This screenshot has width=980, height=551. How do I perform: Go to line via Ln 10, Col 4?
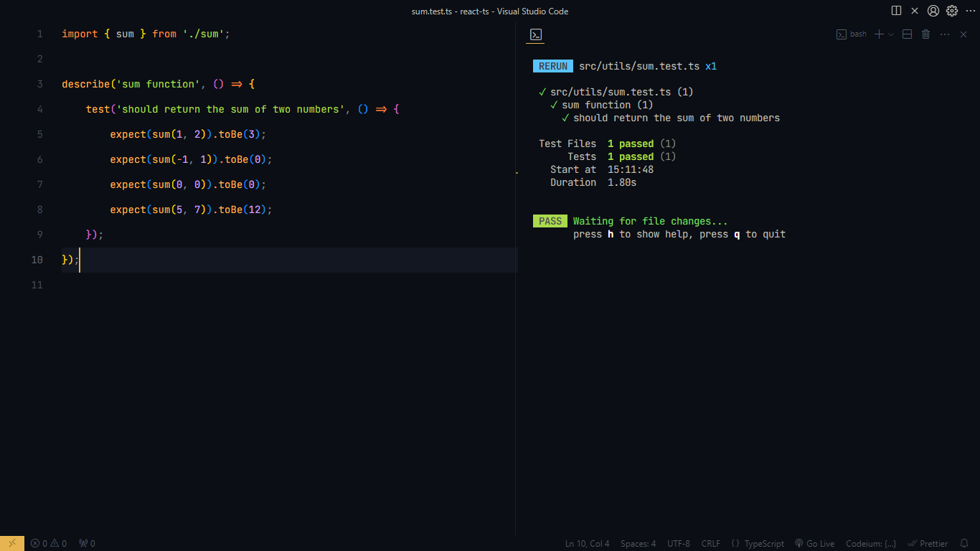[587, 543]
